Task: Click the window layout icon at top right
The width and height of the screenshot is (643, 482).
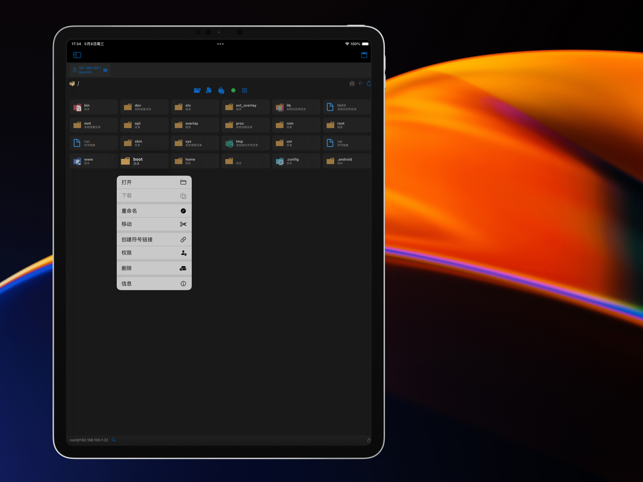Action: (x=364, y=55)
